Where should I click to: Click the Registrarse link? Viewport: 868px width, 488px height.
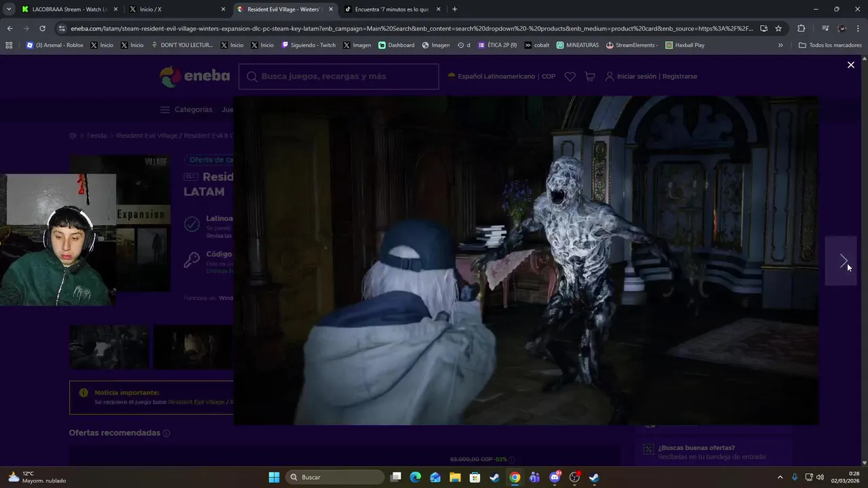tap(679, 77)
